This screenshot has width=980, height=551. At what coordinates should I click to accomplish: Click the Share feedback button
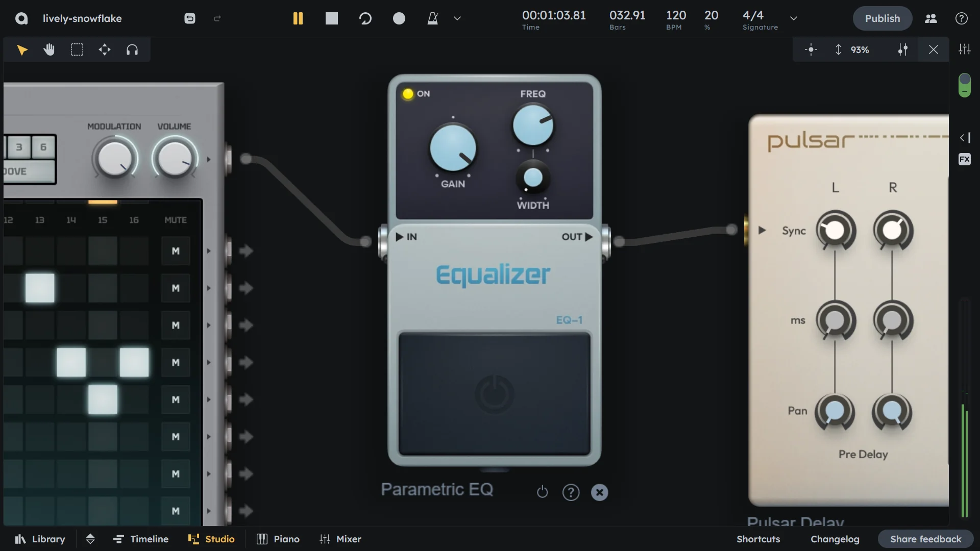pyautogui.click(x=925, y=539)
